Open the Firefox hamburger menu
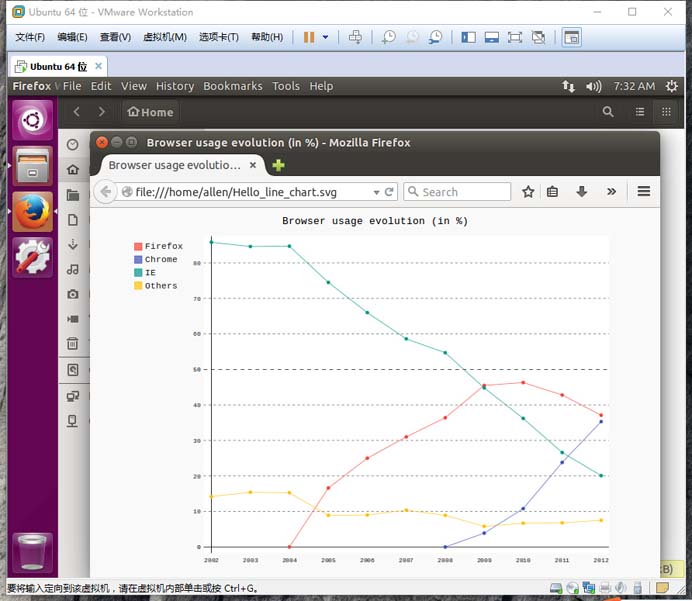Screen dimensions: 692x601 click(644, 192)
